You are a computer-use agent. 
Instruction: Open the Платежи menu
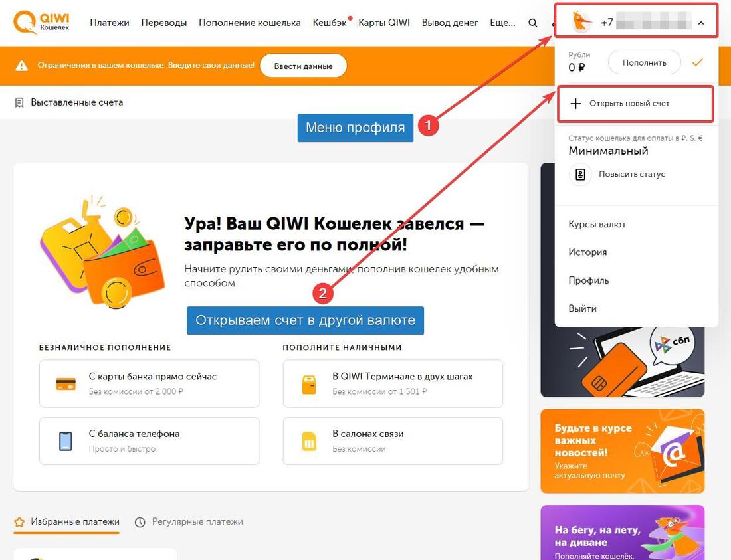[x=110, y=23]
